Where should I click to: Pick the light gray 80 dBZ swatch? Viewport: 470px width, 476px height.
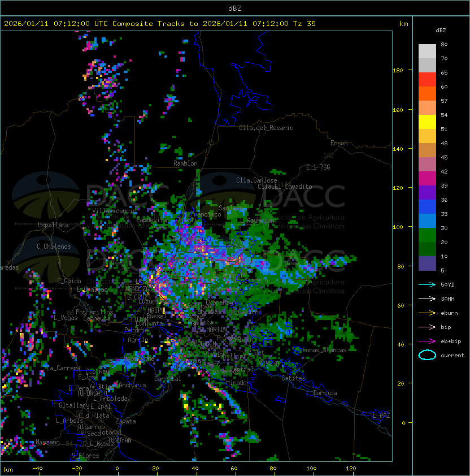[427, 51]
